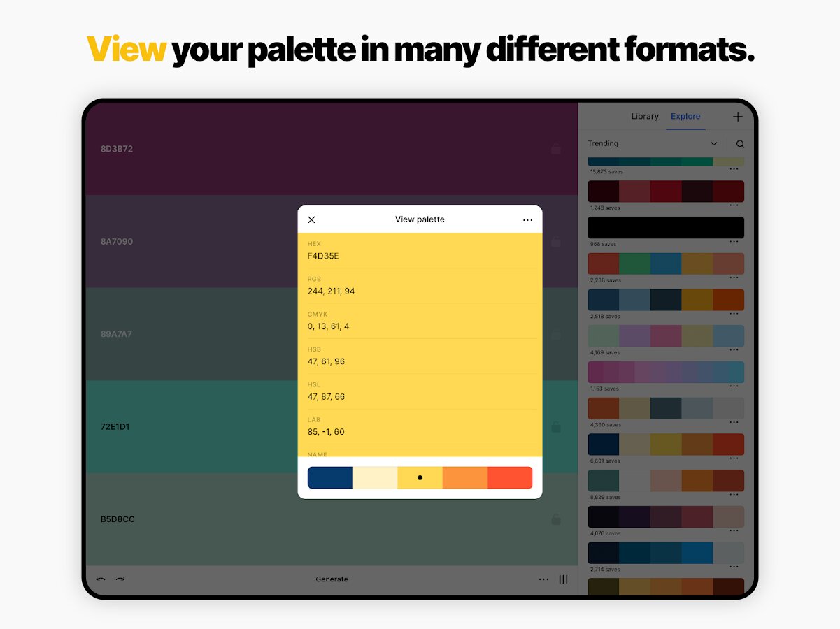Select the dark blue swatch in dialog

coord(330,478)
